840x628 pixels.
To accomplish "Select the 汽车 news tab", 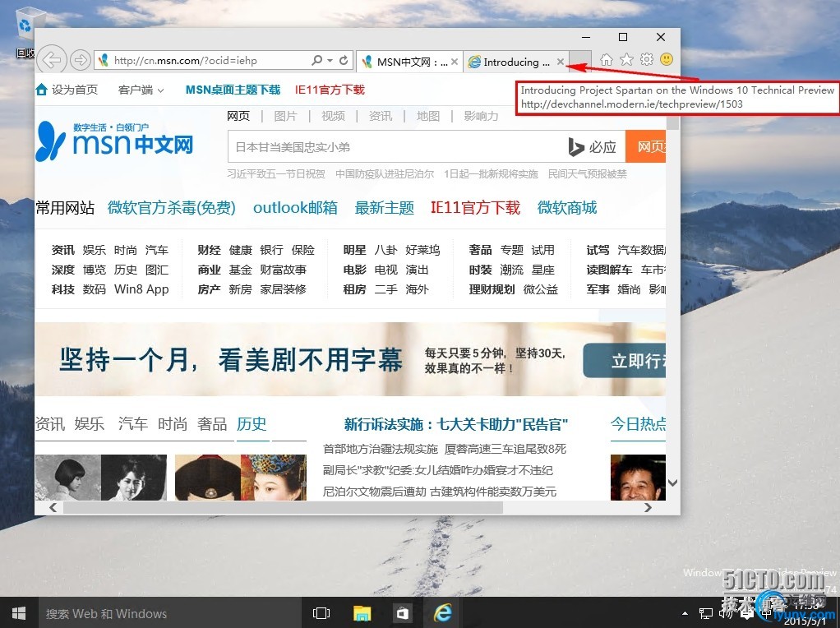I will [133, 424].
